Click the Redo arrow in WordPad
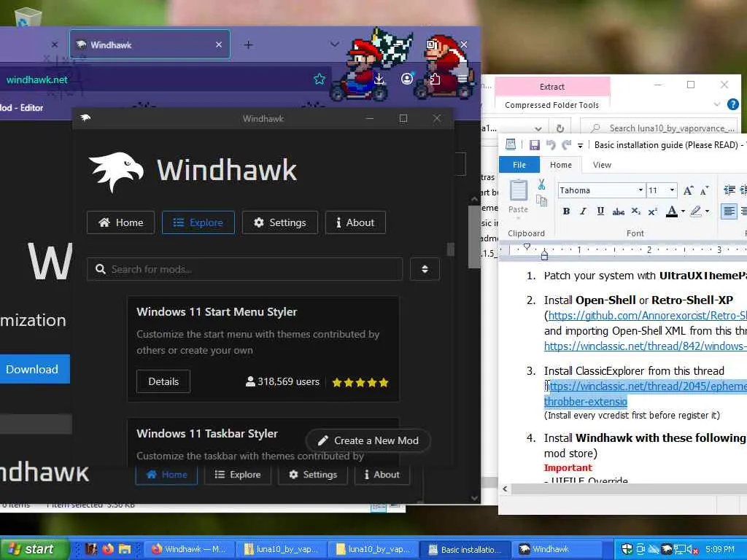747x560 pixels. pos(566,145)
